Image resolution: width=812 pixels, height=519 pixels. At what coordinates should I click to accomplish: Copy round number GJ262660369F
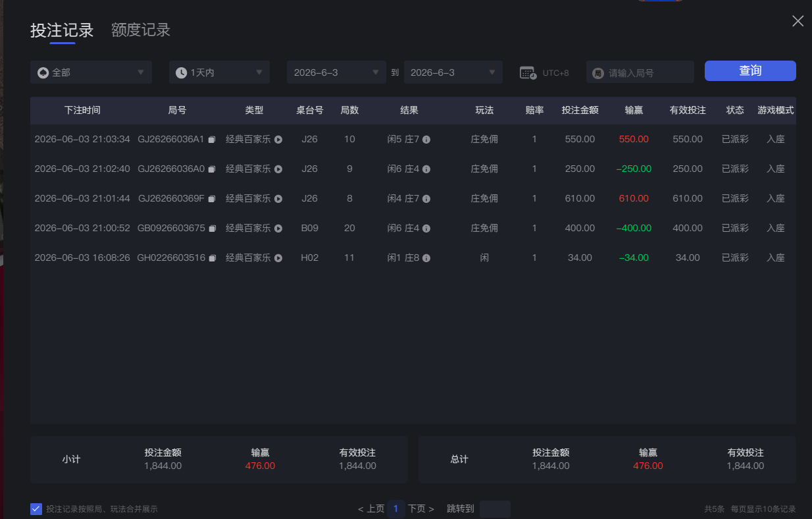[x=212, y=199]
